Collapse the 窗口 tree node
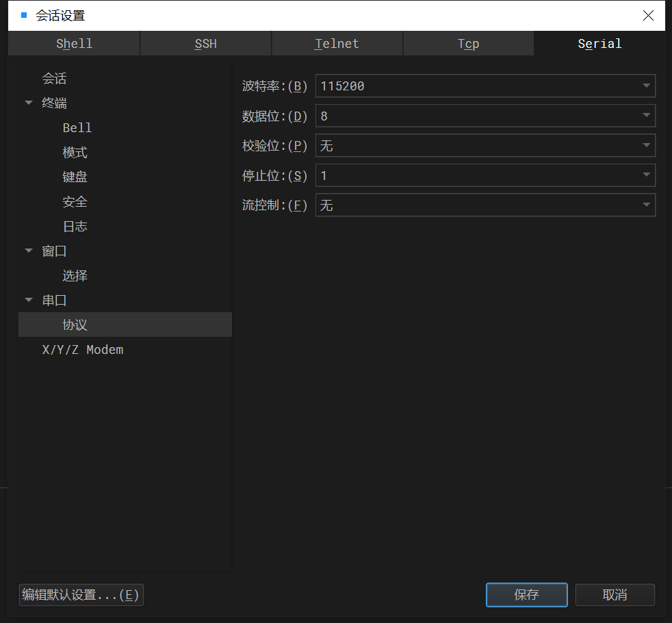This screenshot has height=623, width=672. pos(29,251)
